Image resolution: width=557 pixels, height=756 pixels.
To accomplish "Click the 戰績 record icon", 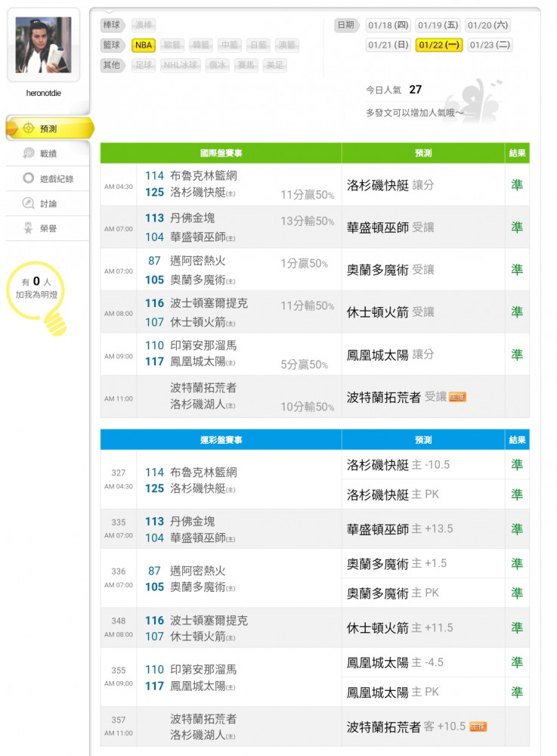I will coord(29,153).
